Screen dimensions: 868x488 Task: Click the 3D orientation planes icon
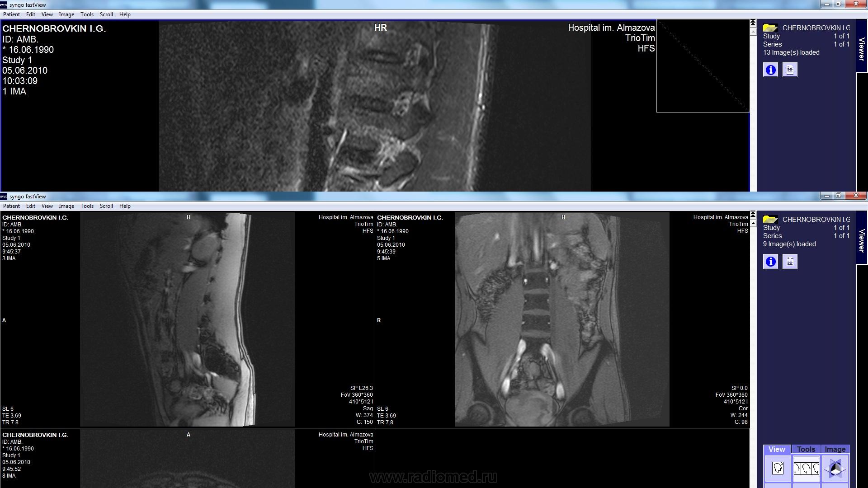pos(835,468)
